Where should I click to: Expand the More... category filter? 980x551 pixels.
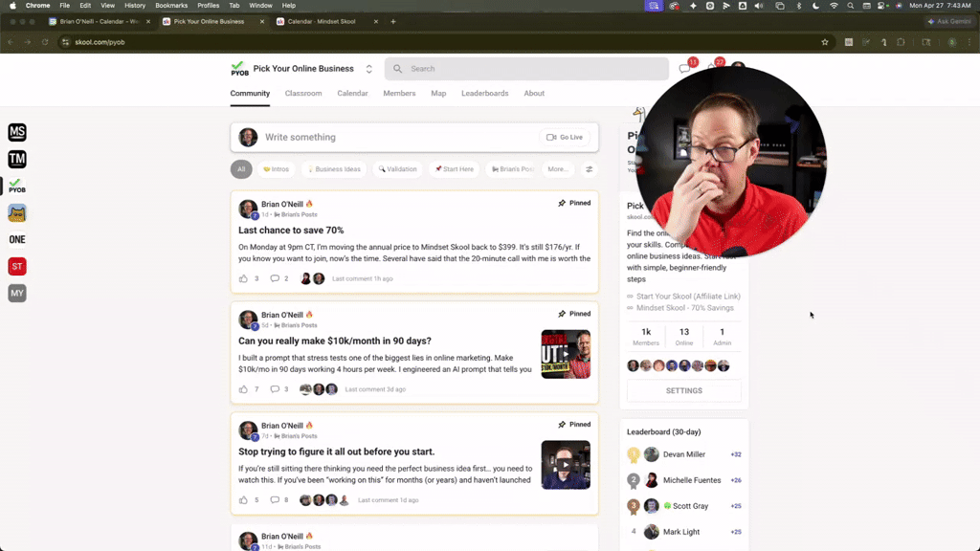(558, 169)
